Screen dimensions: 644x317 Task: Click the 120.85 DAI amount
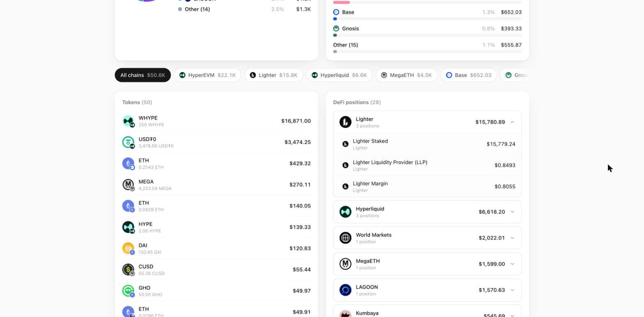tap(149, 252)
